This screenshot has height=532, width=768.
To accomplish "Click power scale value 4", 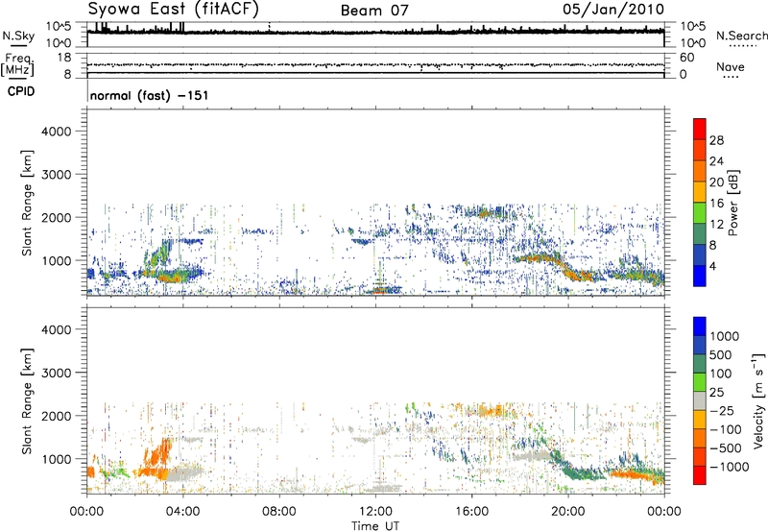I will [x=712, y=266].
